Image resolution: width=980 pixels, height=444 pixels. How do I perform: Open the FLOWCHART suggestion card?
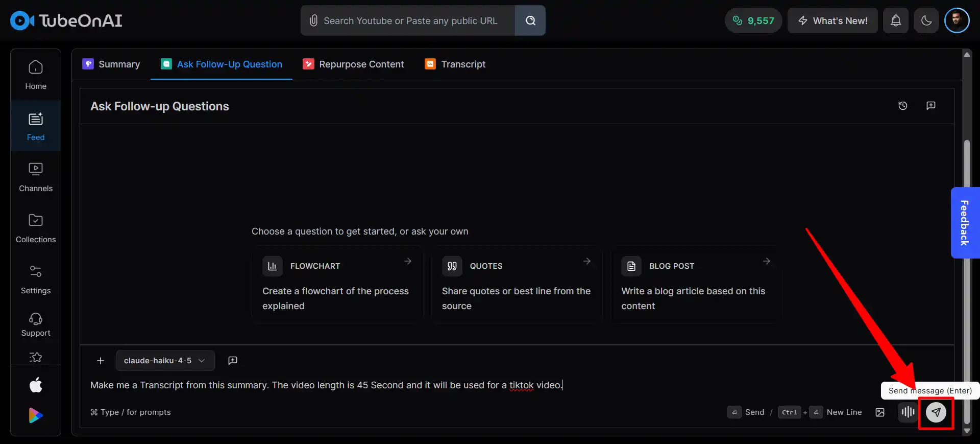tap(337, 285)
